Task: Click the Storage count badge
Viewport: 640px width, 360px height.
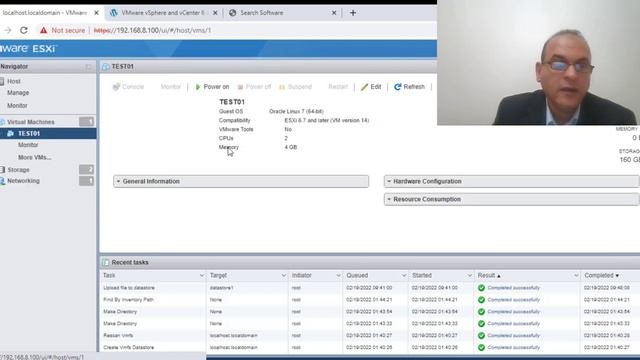Action: tap(86, 169)
